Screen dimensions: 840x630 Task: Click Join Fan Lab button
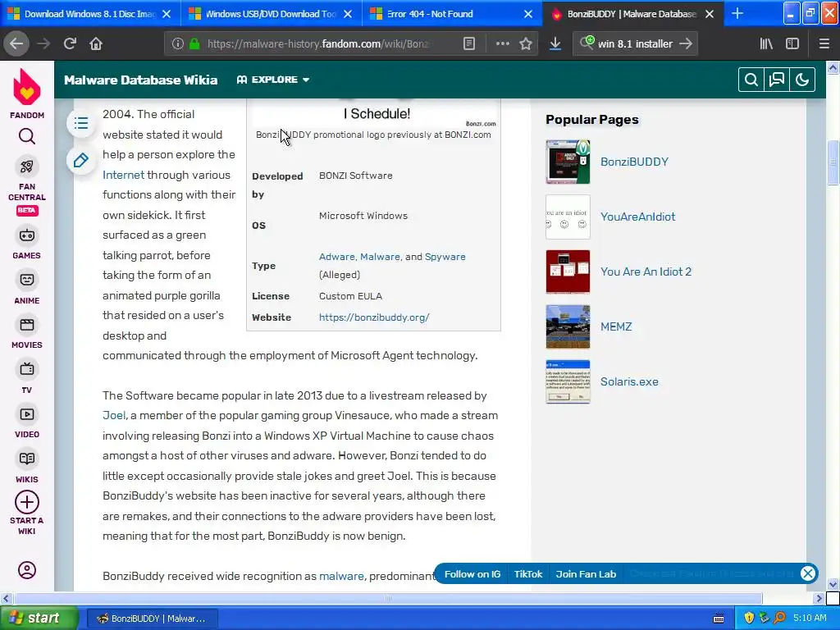(x=586, y=573)
